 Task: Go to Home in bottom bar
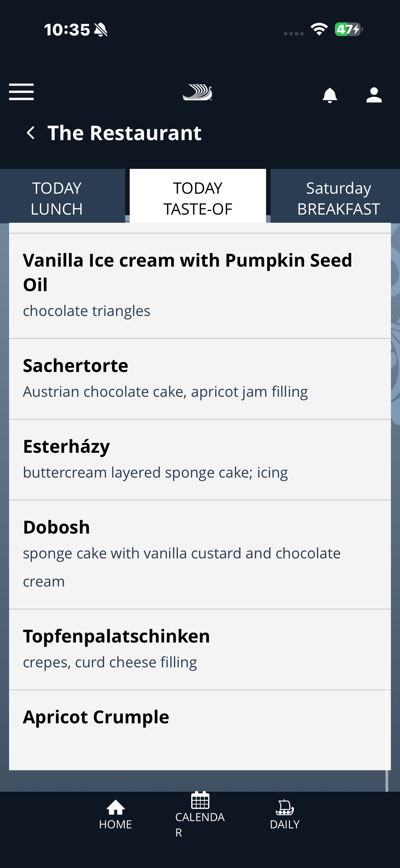click(115, 815)
